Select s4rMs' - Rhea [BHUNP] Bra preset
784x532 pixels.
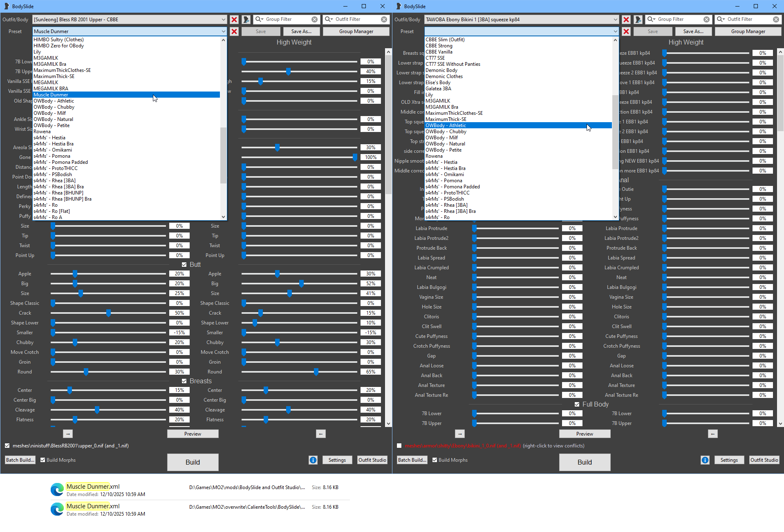(126, 199)
